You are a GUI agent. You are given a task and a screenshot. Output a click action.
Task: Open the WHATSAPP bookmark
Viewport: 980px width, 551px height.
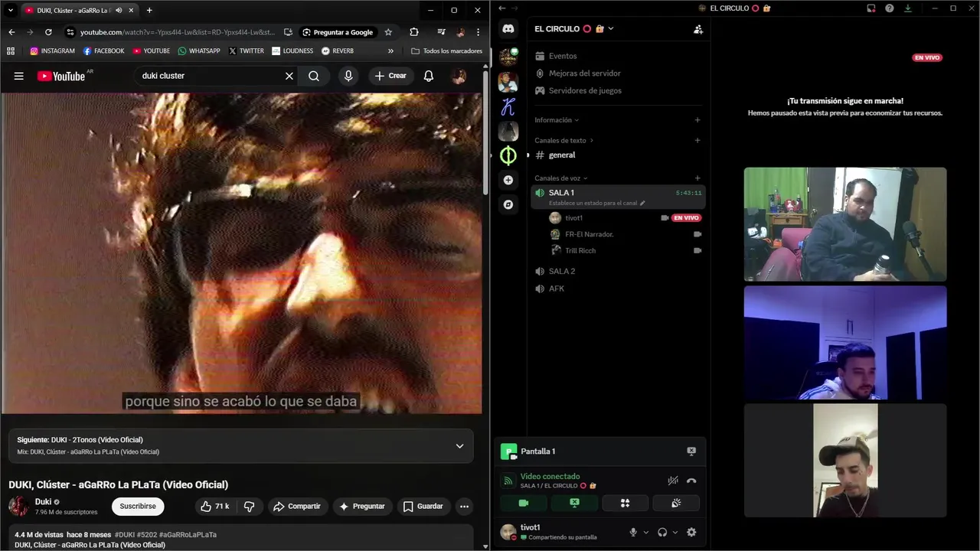point(199,51)
